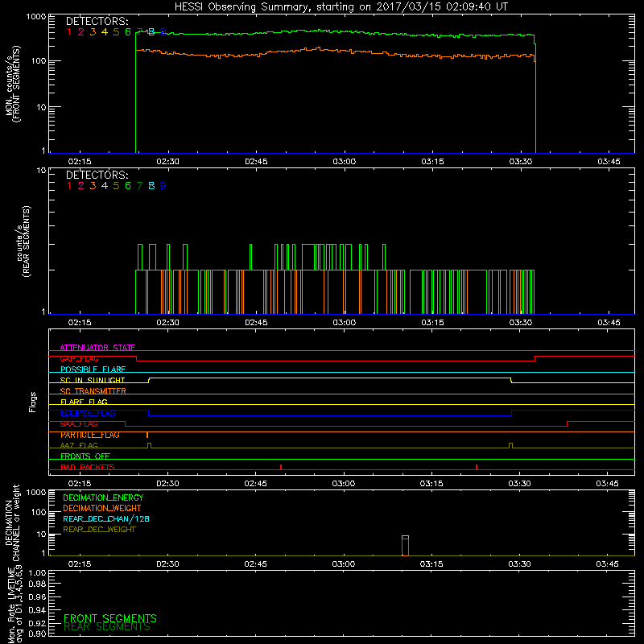This screenshot has height=644, width=644.
Task: Click the FLARE_FLAG label
Action: coord(84,402)
